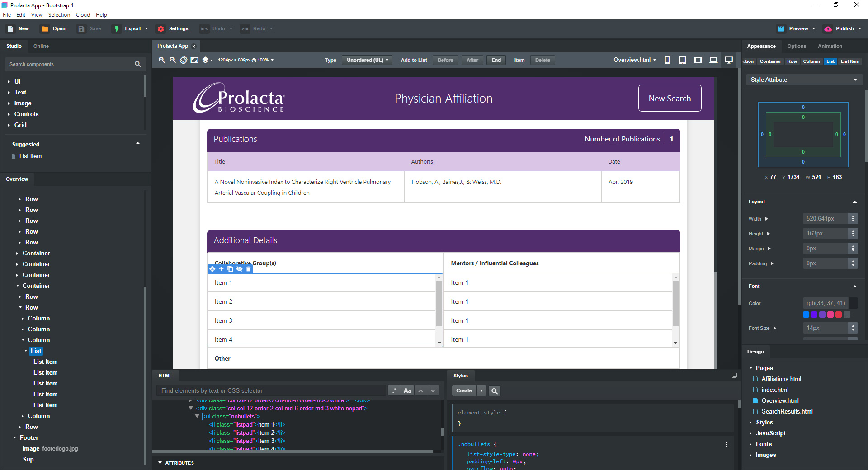Click the Styles panel search icon
Viewport: 868px width, 470px height.
(495, 391)
